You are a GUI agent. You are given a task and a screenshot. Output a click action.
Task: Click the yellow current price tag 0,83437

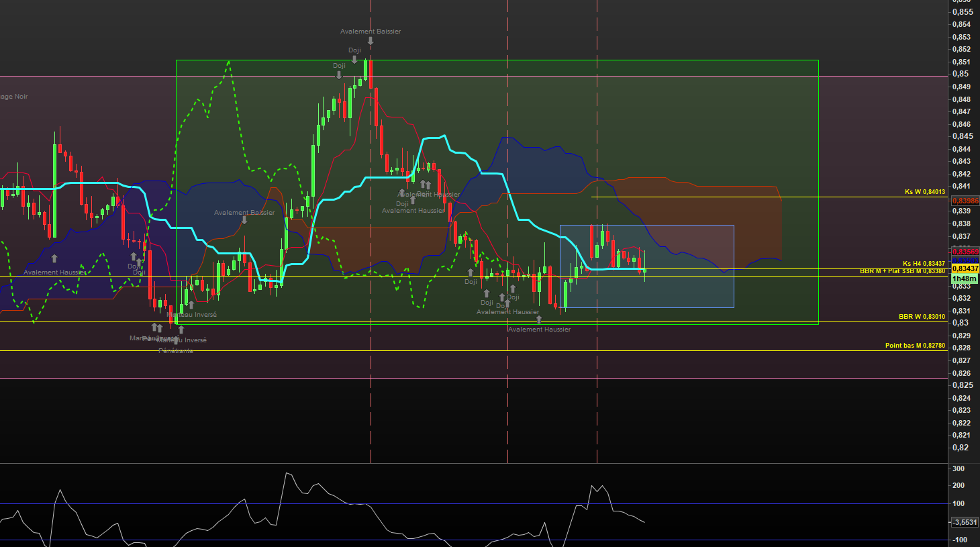[x=965, y=268]
